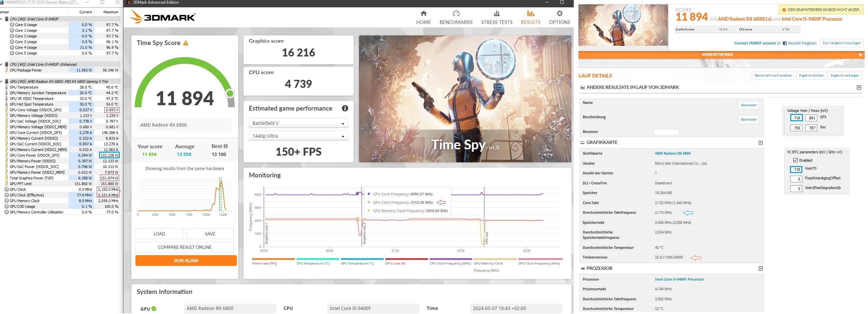Image resolution: width=868 pixels, height=314 pixels.
Task: Click Bearbeiten next to Name
Action: 748,105
